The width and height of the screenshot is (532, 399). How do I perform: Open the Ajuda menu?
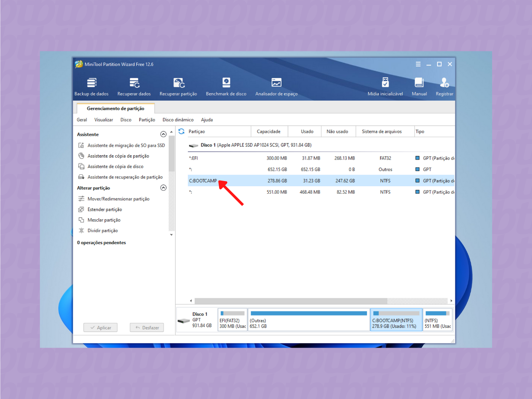click(x=207, y=120)
